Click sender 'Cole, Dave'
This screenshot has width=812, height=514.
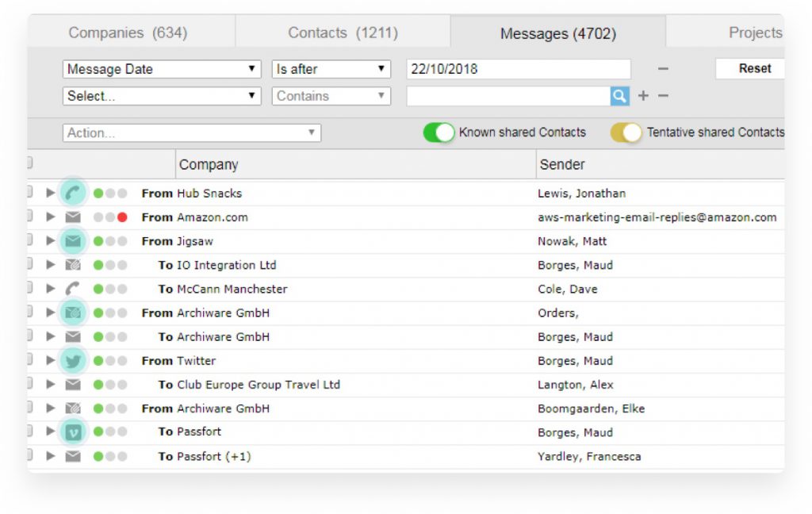tap(568, 289)
